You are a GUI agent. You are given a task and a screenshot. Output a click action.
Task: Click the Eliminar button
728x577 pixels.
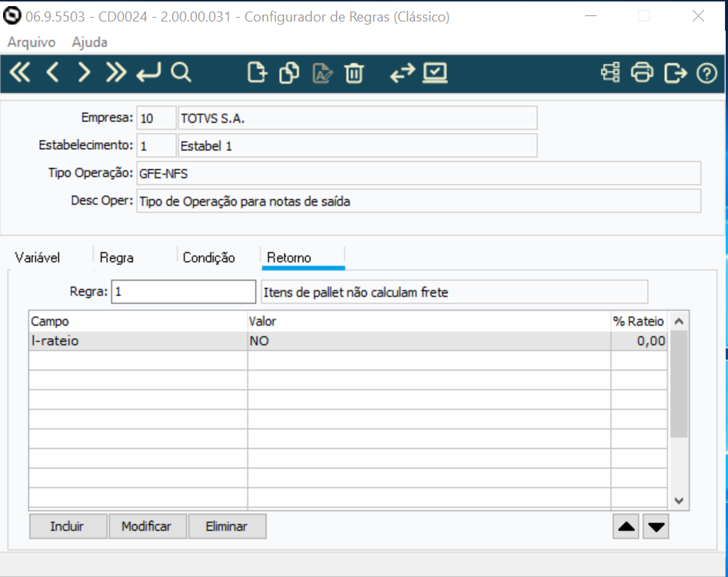coord(227,526)
